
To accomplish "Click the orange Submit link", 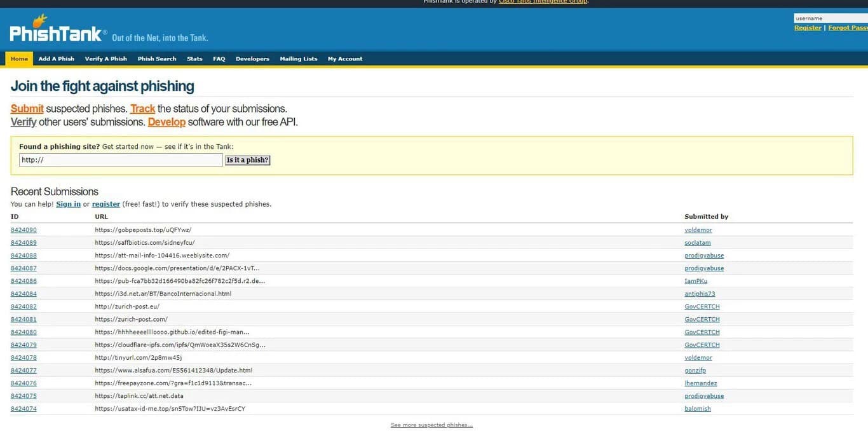I will [x=27, y=109].
